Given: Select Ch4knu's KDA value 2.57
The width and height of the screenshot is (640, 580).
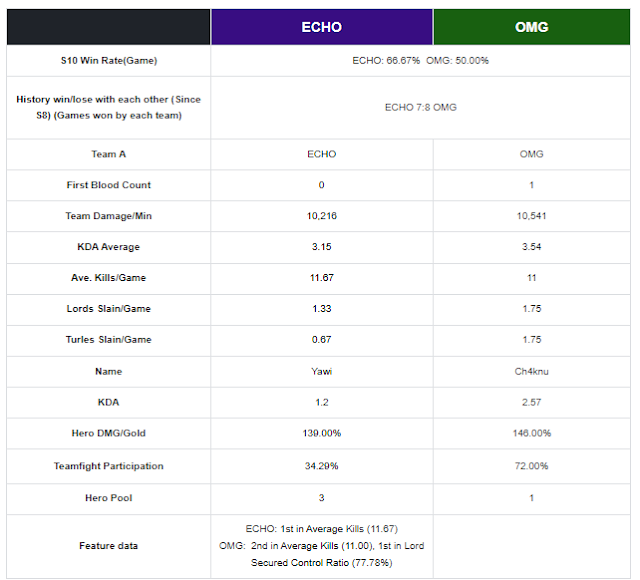Looking at the screenshot, I should click(x=531, y=402).
